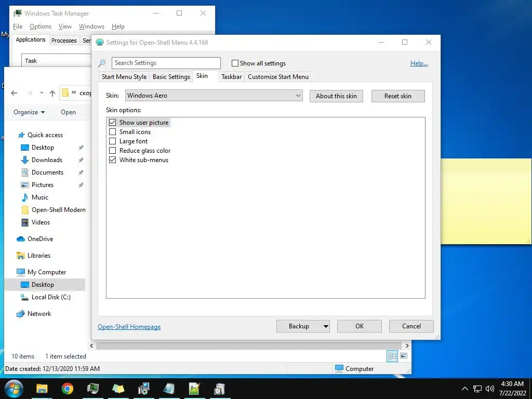Switch Explorer to details view icon
Screen dimensions: 532x399
pyautogui.click(x=393, y=356)
